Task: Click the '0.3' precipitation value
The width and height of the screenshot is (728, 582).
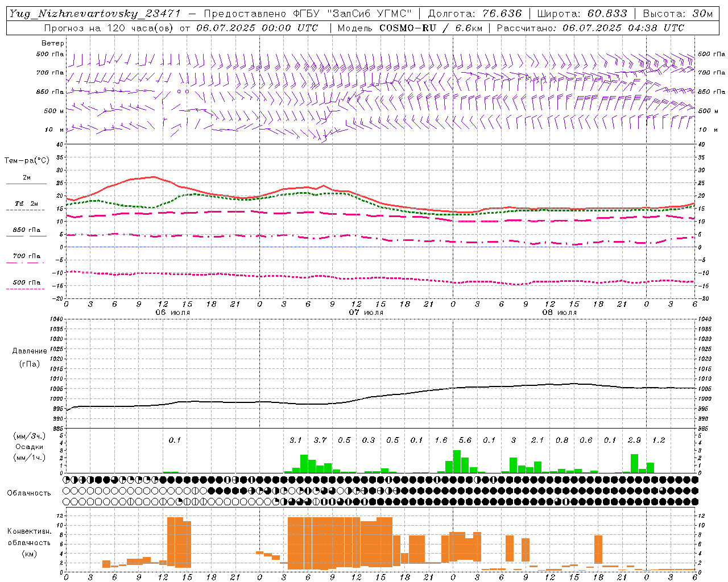Action: pyautogui.click(x=369, y=440)
